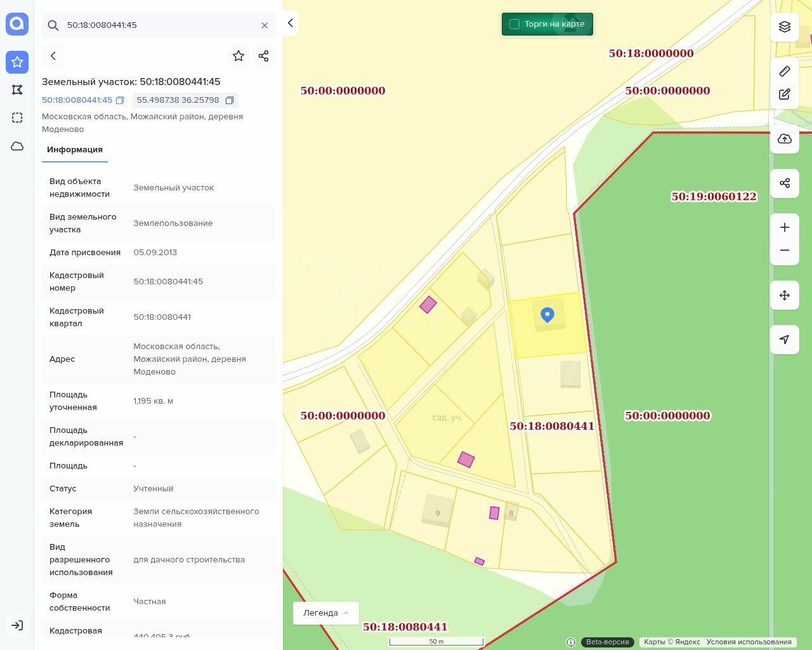
Task: Zoom in on the map
Action: 784,228
